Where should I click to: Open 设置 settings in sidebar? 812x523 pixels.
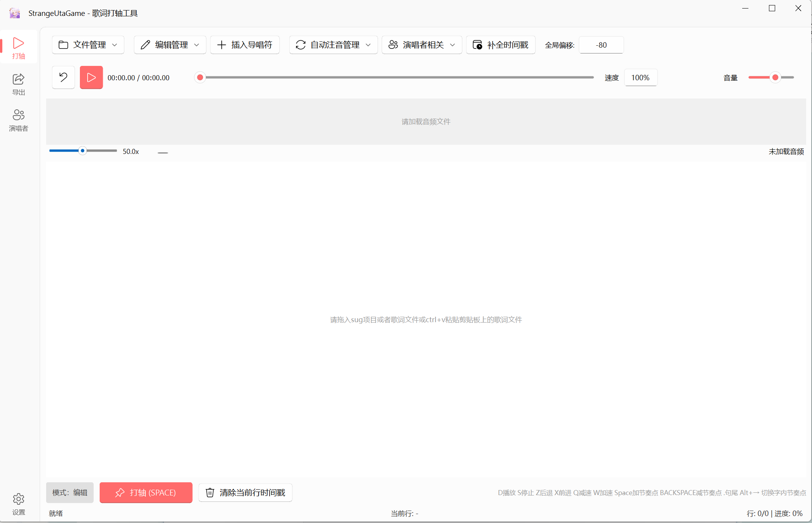(x=19, y=504)
